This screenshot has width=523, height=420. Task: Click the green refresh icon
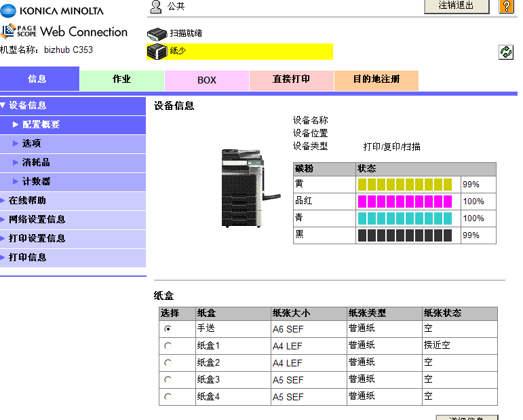point(506,52)
